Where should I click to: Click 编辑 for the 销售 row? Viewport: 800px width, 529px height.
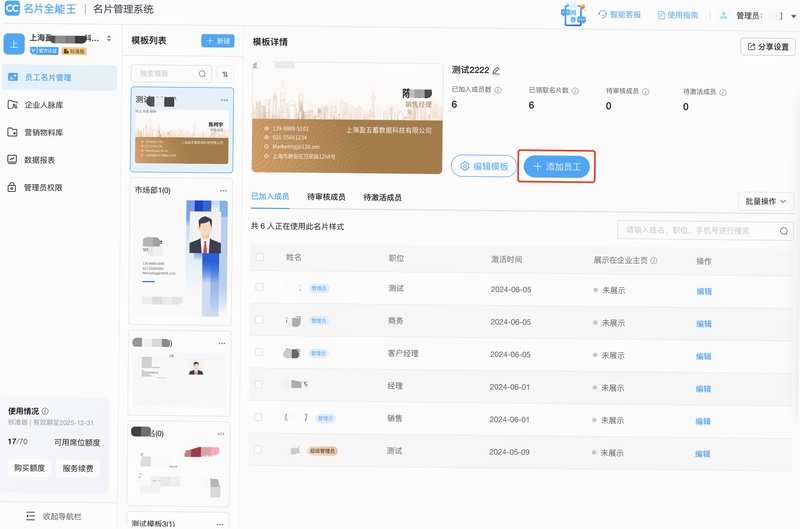point(703,421)
